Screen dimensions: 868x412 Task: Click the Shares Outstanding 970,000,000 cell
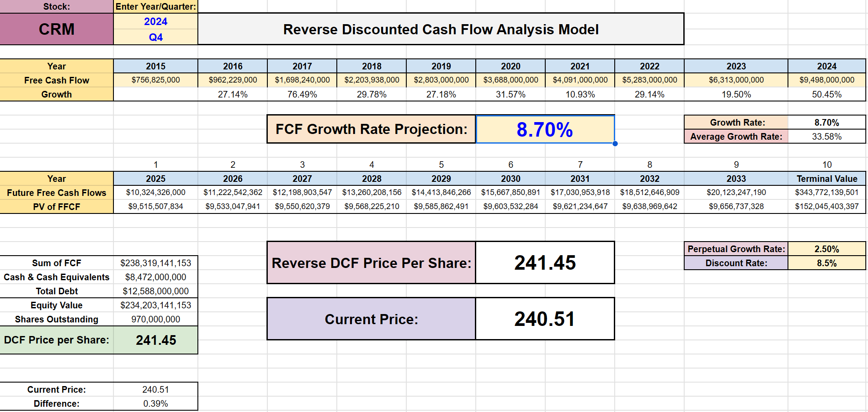coord(156,319)
